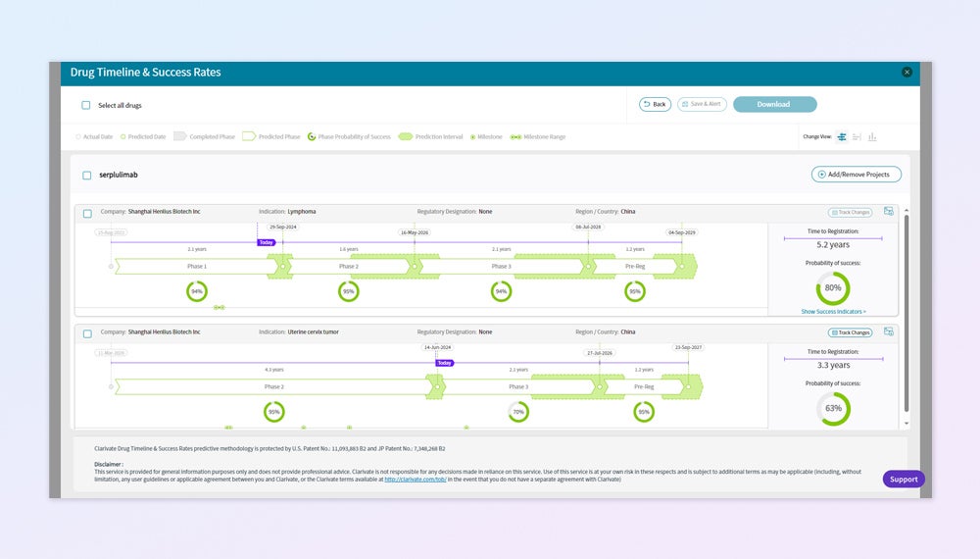This screenshot has height=559, width=980.
Task: Tick the serplulimab drug checkbox
Action: pos(87,175)
